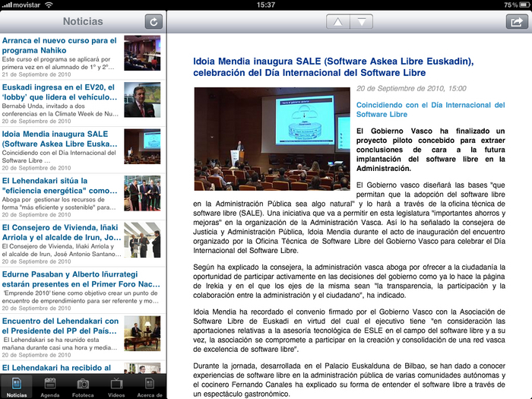
Task: Open news 'El Lehendakari sitúa la eficiencia energética'
Action: point(83,197)
